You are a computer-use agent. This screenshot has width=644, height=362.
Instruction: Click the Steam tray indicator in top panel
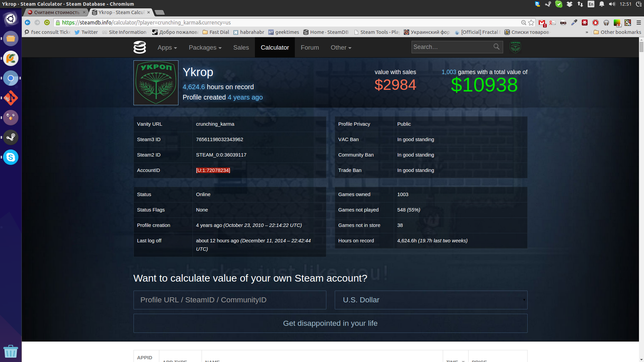[x=548, y=4]
